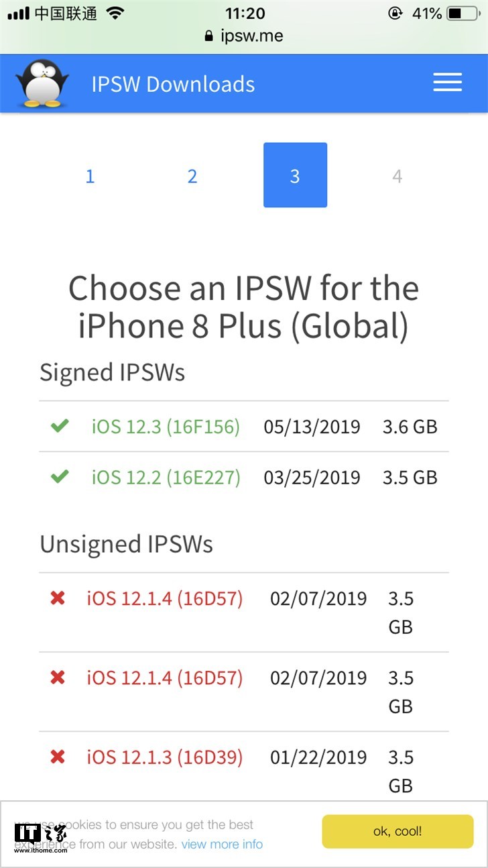Open the iOS 12.3 (16F156) download link

(x=166, y=427)
